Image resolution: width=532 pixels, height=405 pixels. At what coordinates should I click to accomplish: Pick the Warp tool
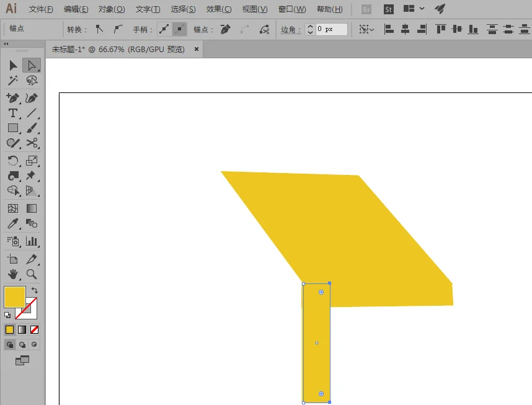(13, 176)
